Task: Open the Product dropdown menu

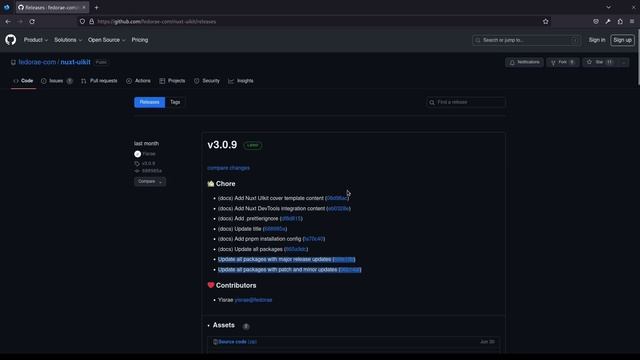Action: (36, 40)
